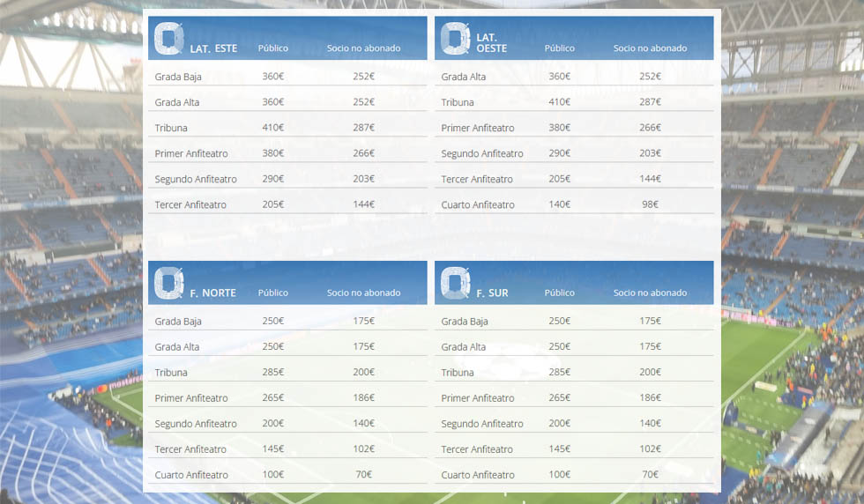Select Cuarto Anfiteatro label in F. NORTE
Viewport: 864px width, 504px height.
tap(191, 475)
